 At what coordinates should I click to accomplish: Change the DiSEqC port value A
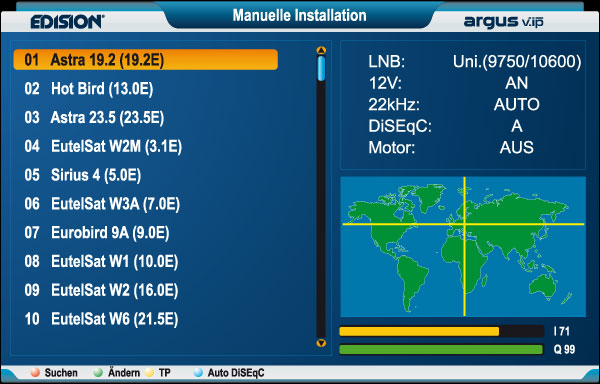tap(517, 126)
